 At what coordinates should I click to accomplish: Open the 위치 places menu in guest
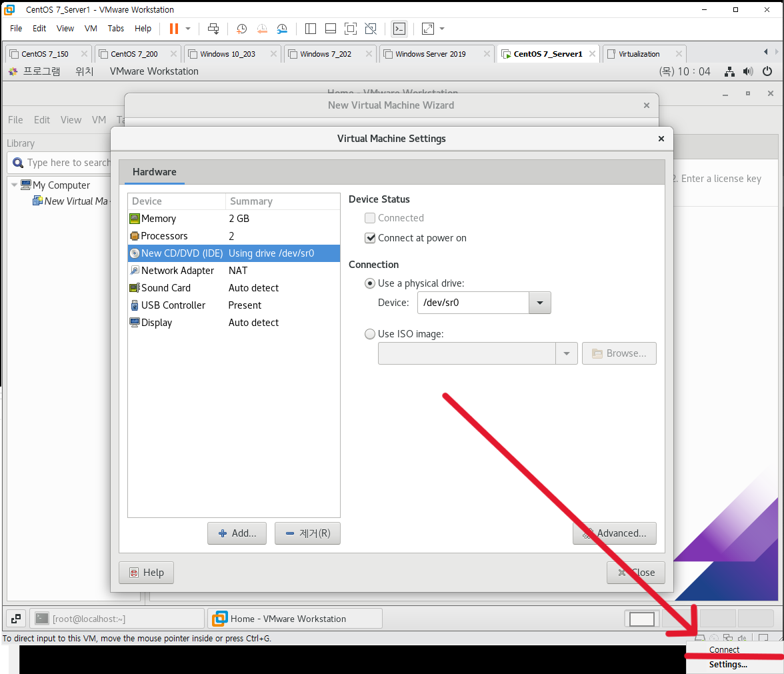85,71
